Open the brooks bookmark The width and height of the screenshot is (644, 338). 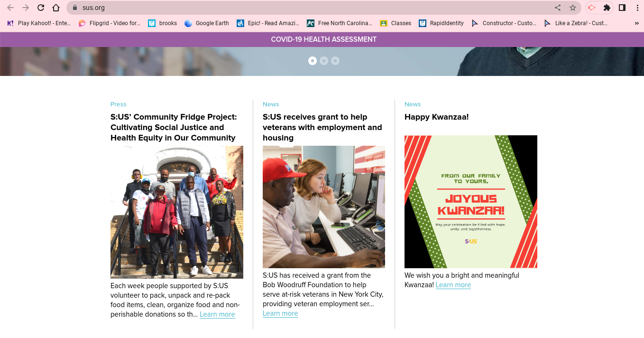click(163, 23)
